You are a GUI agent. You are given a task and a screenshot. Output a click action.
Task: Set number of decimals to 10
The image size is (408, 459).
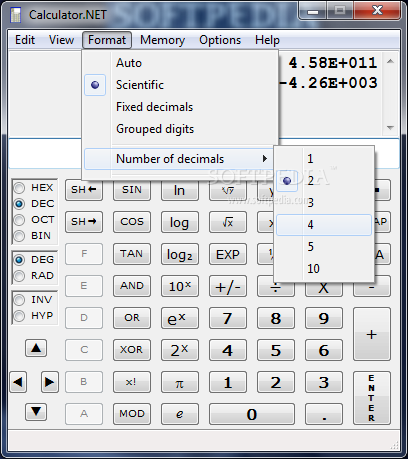[324, 269]
